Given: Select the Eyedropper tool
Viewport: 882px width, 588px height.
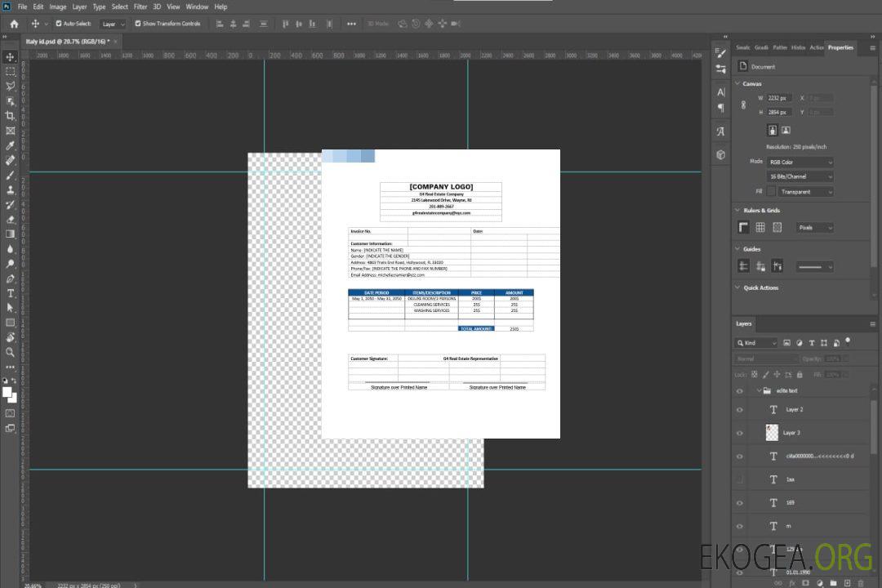Looking at the screenshot, I should click(10, 145).
